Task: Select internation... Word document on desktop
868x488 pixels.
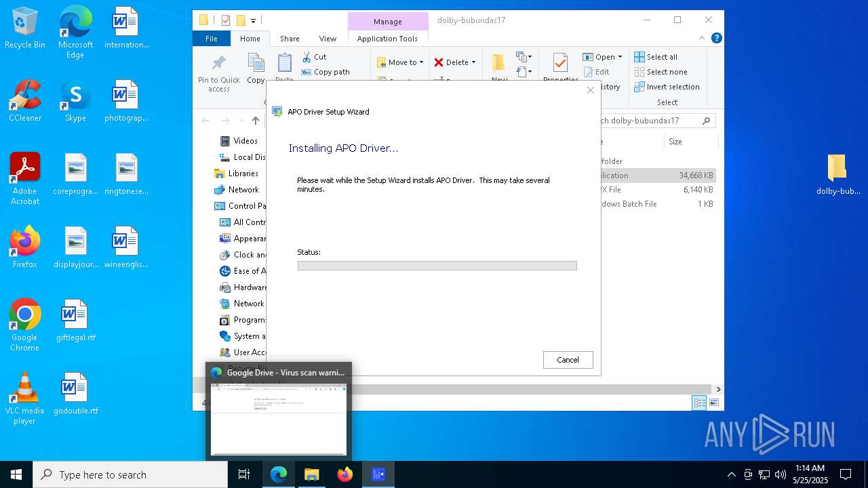Action: coord(127,28)
